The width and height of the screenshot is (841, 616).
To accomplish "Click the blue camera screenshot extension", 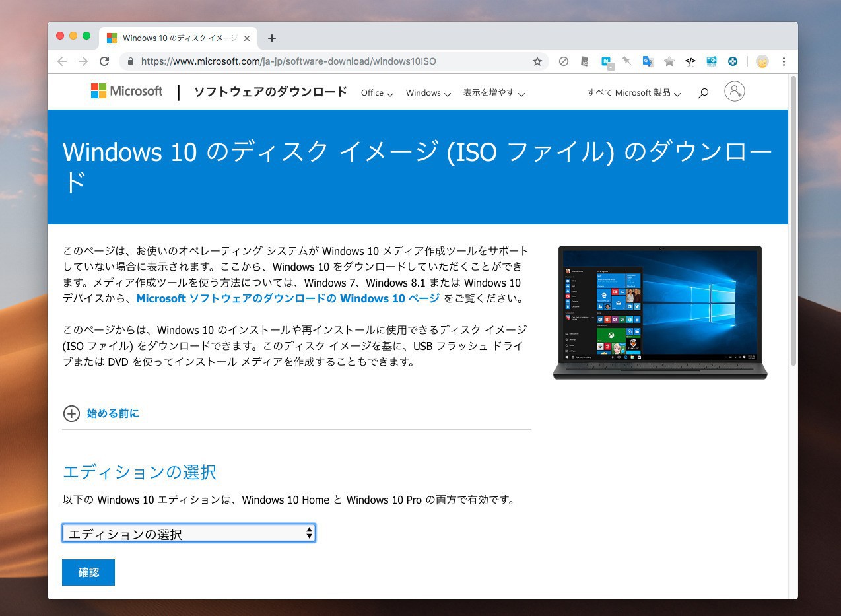I will [712, 61].
